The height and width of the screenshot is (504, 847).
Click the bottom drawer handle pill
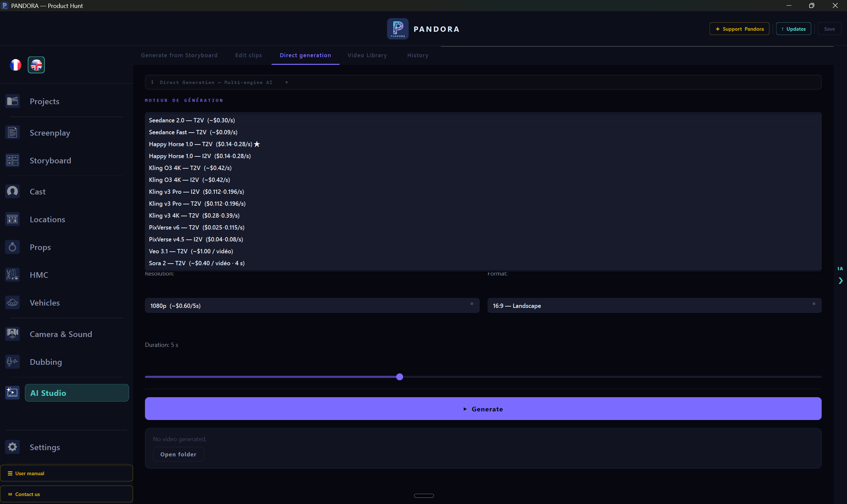tap(424, 495)
